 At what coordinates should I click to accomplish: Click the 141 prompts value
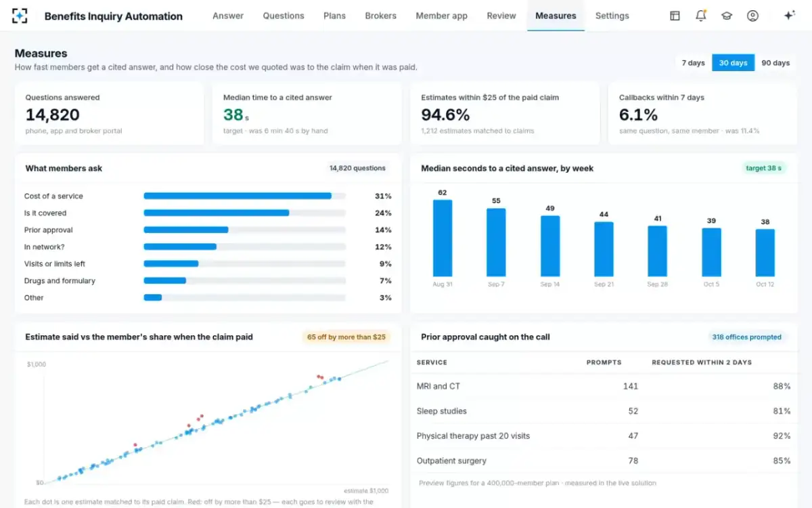tap(631, 386)
